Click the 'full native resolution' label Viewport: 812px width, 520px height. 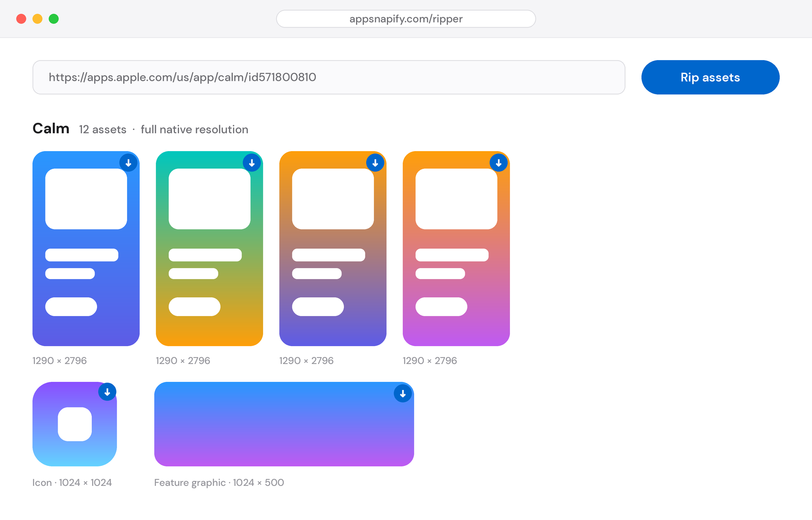(x=194, y=130)
